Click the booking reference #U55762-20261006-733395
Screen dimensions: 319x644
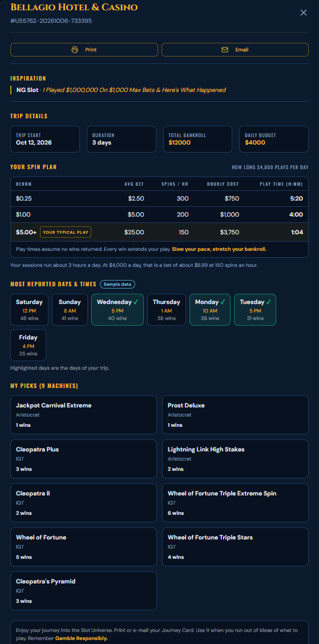pyautogui.click(x=51, y=21)
